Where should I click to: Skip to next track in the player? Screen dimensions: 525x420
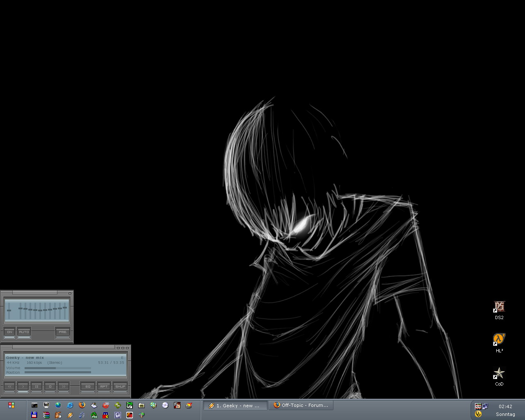click(x=64, y=387)
